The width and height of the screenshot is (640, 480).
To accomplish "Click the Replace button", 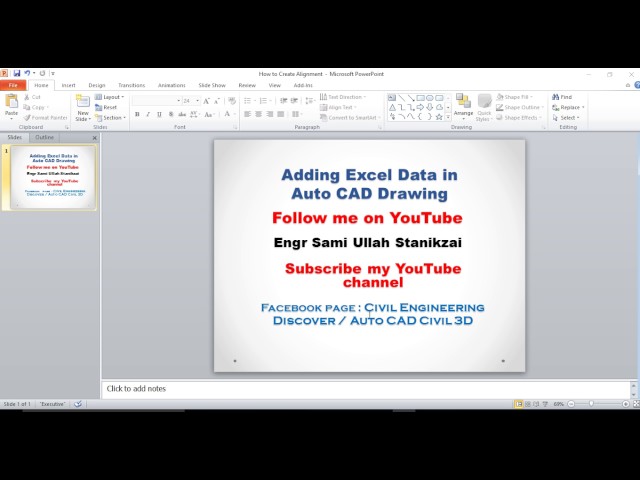I will 568,107.
